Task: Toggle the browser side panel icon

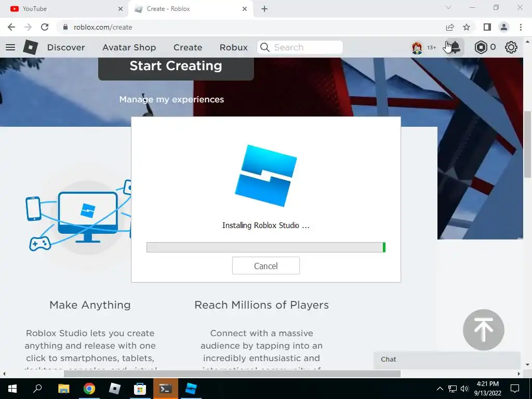Action: (x=487, y=27)
